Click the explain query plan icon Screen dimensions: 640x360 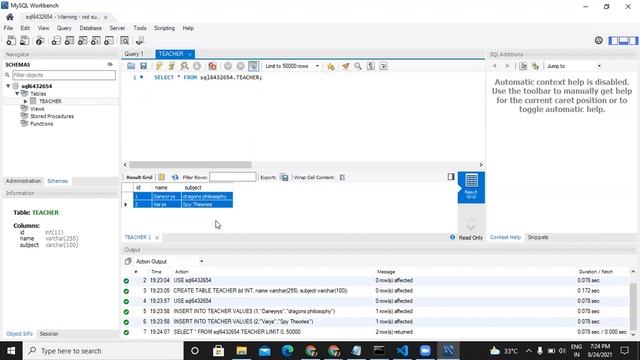point(184,66)
